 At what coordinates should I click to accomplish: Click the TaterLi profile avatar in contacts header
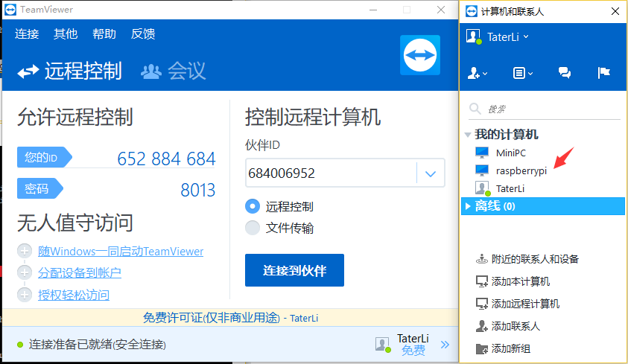pyautogui.click(x=474, y=36)
